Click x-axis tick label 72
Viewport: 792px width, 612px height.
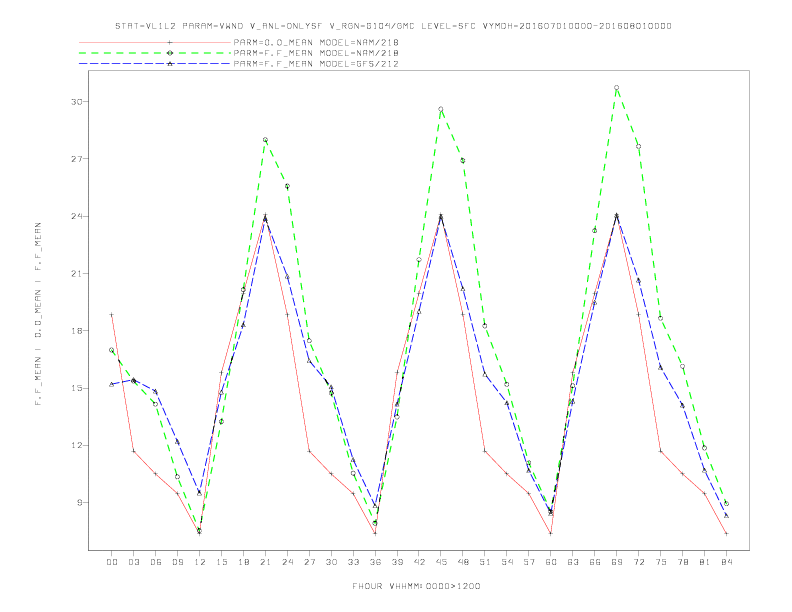[x=638, y=562]
